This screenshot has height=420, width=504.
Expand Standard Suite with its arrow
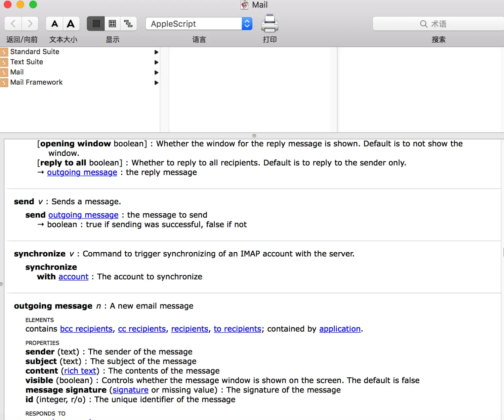click(156, 52)
